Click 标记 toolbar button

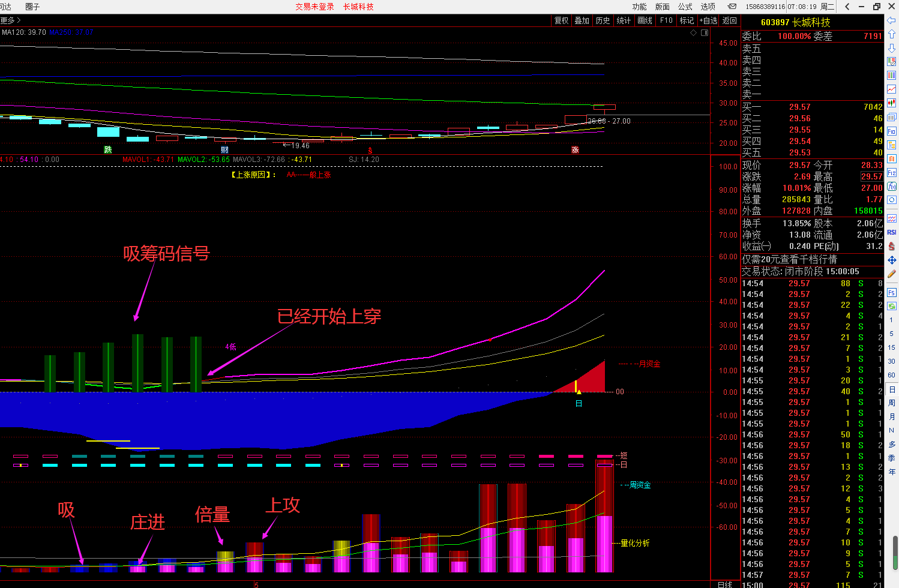tap(687, 20)
